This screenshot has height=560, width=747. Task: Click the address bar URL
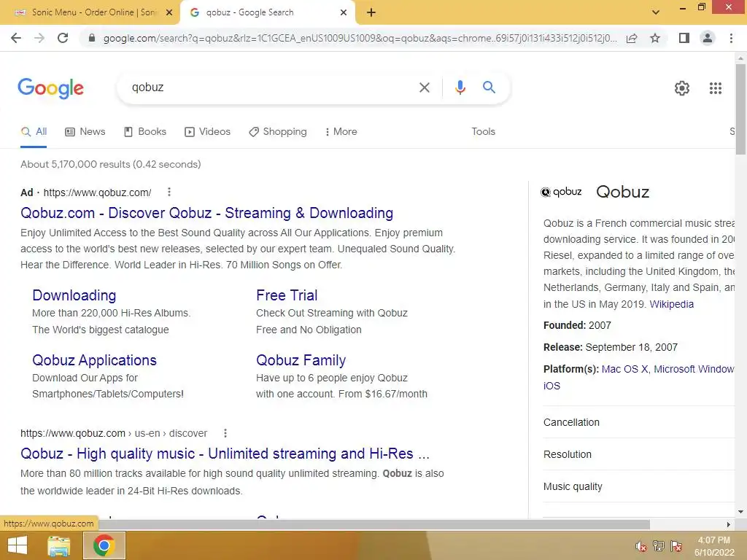tap(360, 38)
